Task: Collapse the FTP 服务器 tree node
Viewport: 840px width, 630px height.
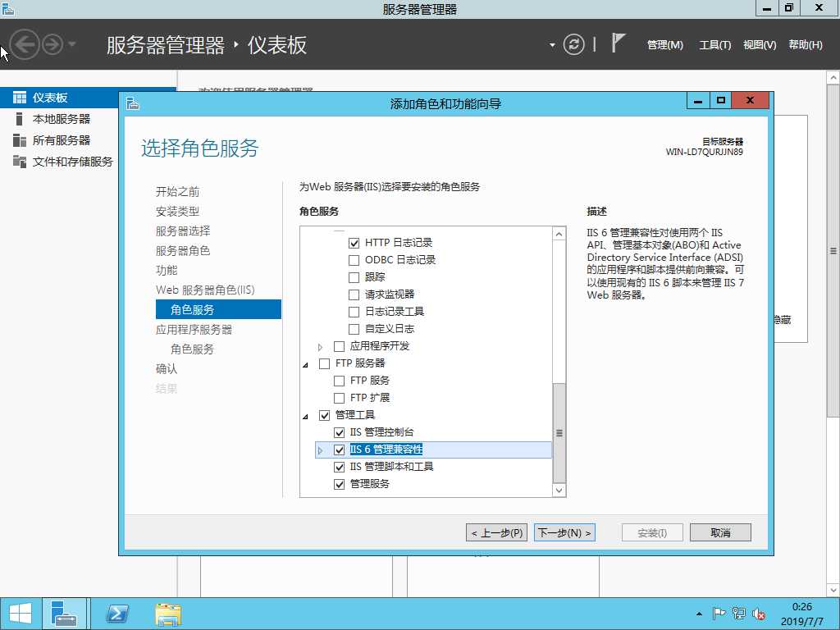Action: [305, 365]
